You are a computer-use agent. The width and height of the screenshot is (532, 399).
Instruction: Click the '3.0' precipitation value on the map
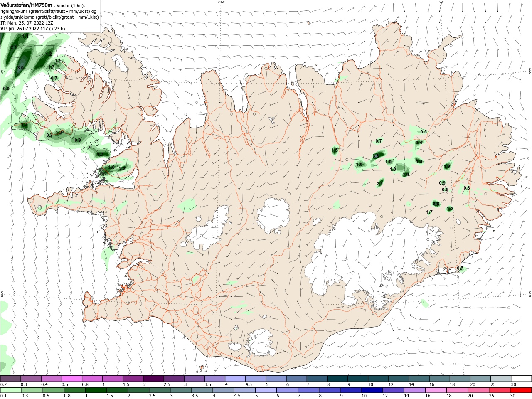click(x=20, y=68)
